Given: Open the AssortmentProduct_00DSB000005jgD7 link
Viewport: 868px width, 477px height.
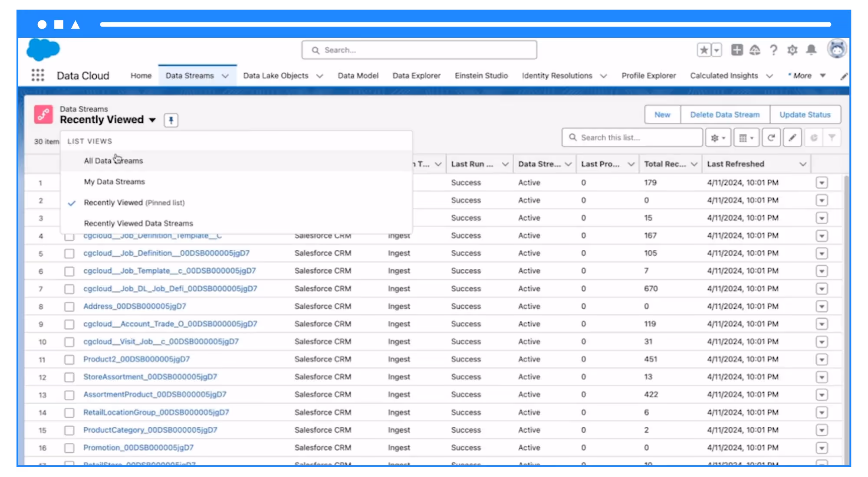Looking at the screenshot, I should coord(155,395).
